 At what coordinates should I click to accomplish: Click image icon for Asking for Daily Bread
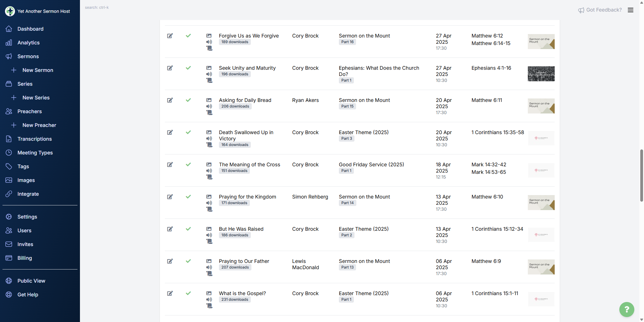tap(209, 100)
